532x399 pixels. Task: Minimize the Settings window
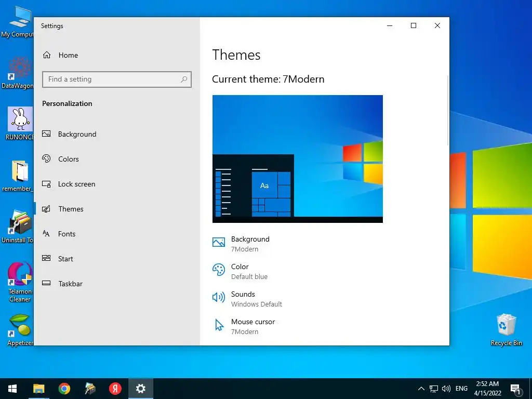(x=390, y=25)
